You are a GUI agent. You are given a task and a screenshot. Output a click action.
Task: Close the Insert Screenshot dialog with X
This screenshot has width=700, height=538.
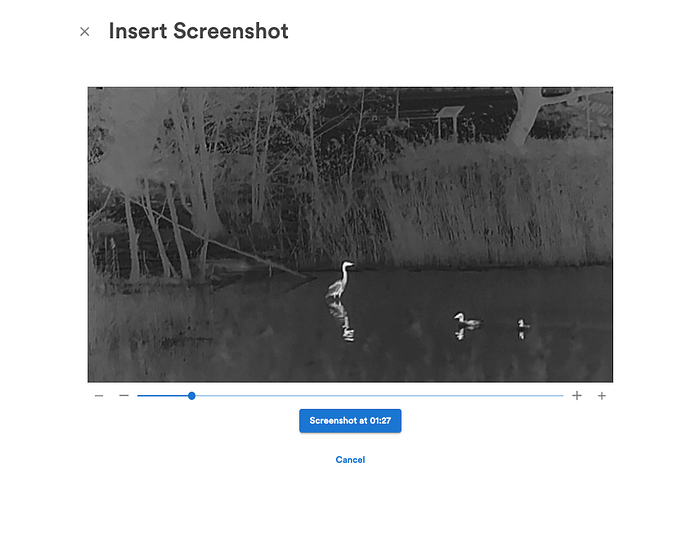click(84, 32)
